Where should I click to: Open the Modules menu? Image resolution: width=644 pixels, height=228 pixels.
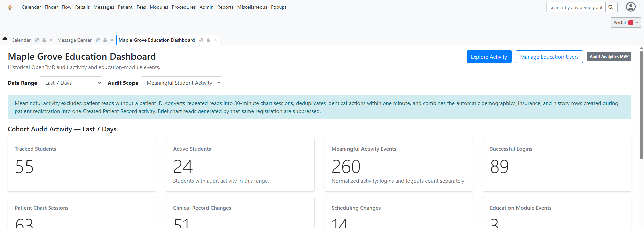159,7
